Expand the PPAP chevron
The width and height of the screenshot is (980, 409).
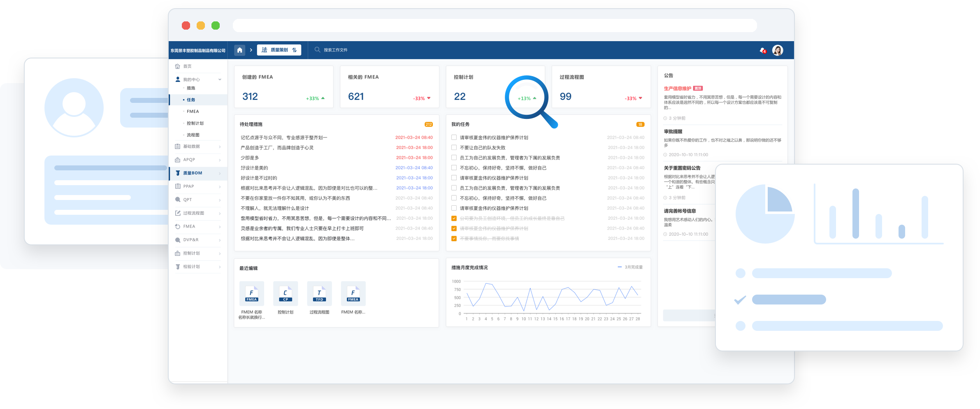[x=220, y=186]
